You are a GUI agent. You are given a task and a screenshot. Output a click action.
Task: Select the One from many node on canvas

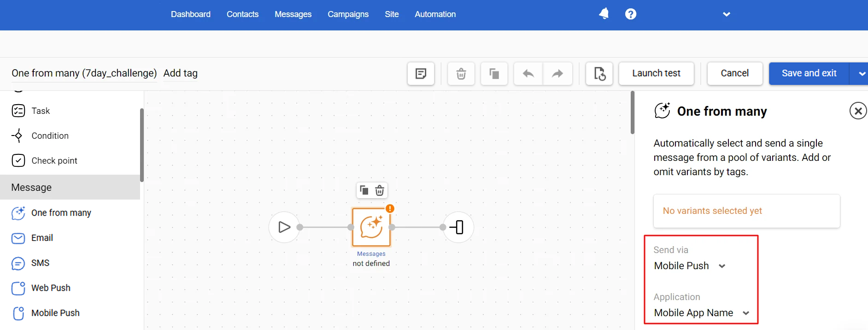(x=371, y=227)
